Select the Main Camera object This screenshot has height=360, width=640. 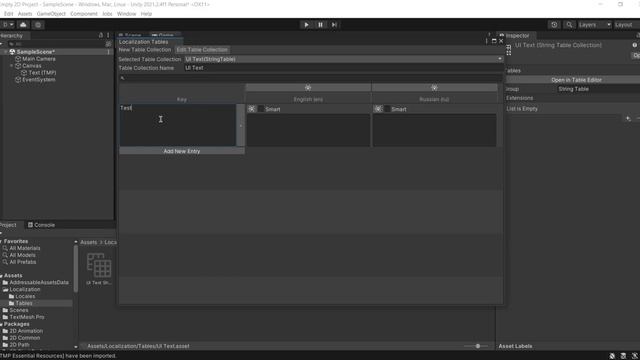click(x=39, y=59)
